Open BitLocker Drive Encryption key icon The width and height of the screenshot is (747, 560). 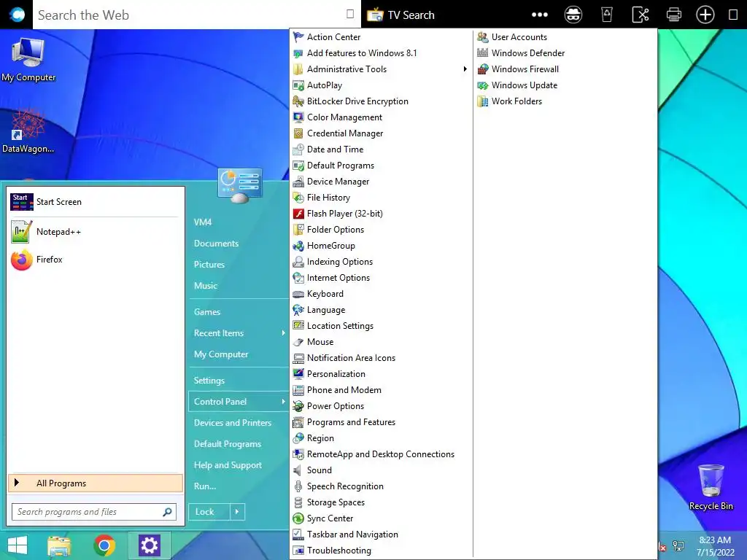pyautogui.click(x=298, y=101)
